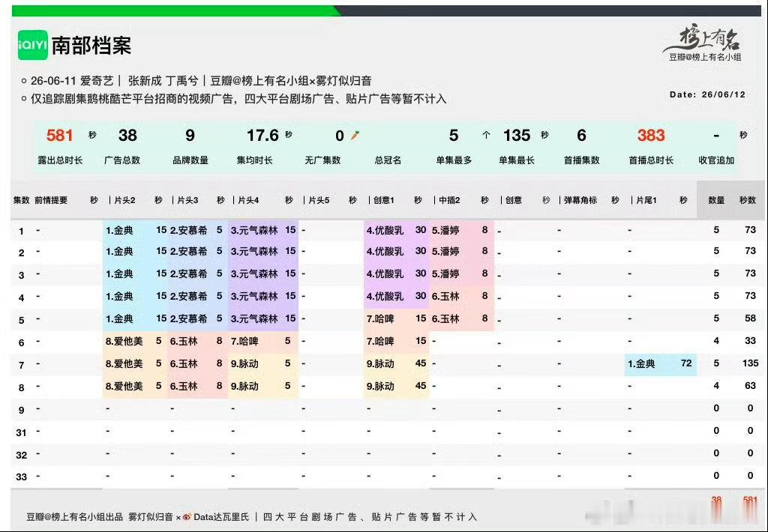
Task: Click episode number 31 row label
Action: 21,432
